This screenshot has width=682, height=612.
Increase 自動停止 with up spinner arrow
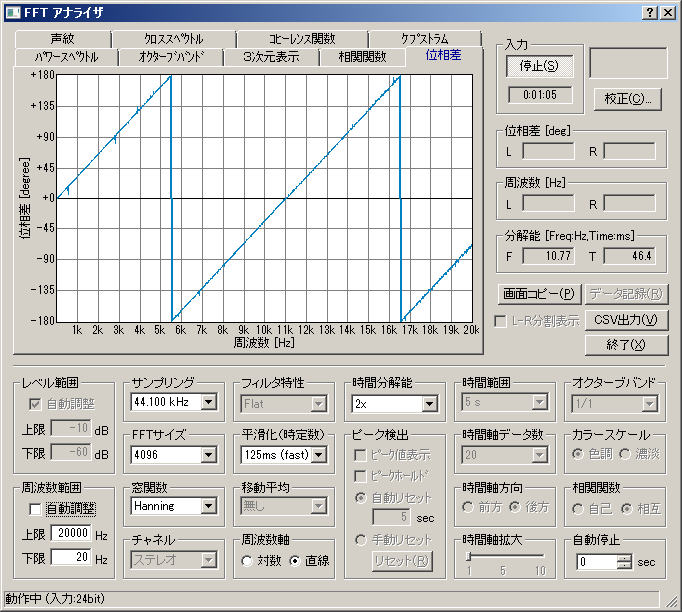click(x=625, y=558)
